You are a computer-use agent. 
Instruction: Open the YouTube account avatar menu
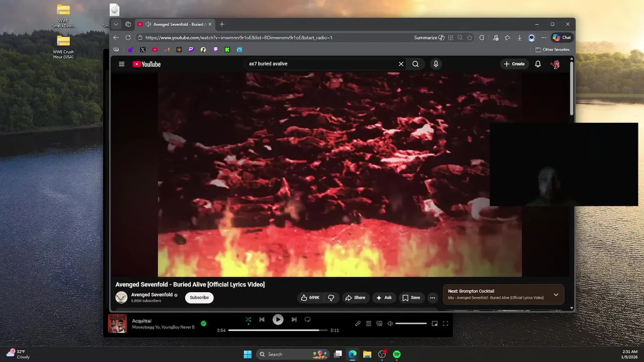pyautogui.click(x=555, y=64)
